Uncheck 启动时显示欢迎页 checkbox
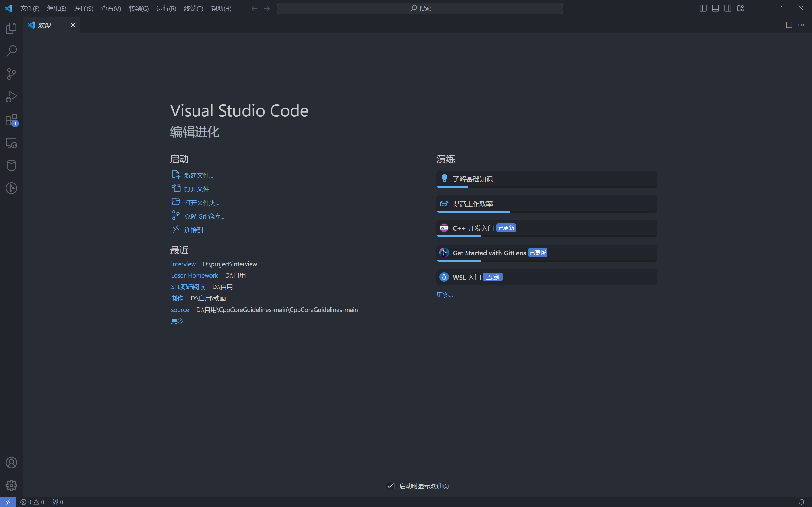 (x=390, y=486)
